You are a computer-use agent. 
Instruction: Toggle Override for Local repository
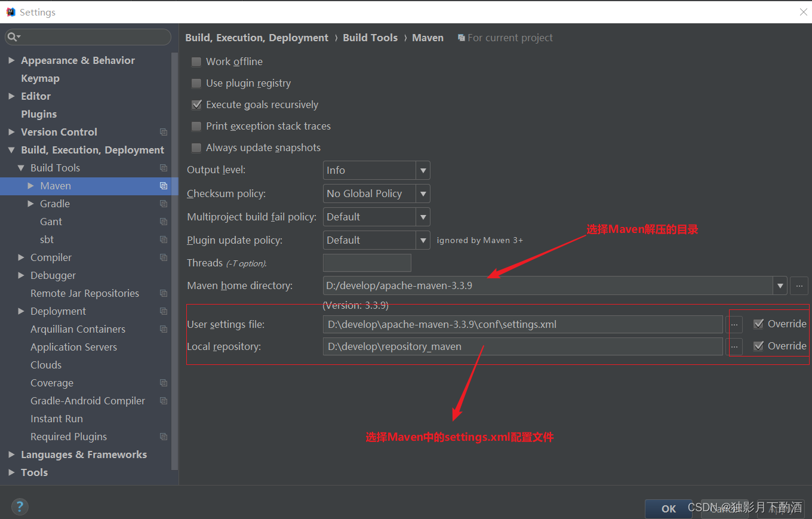click(759, 346)
